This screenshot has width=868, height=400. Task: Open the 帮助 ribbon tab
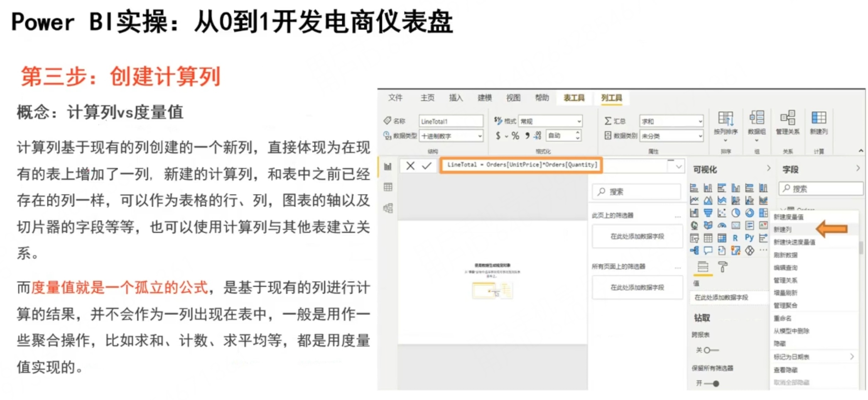(542, 98)
